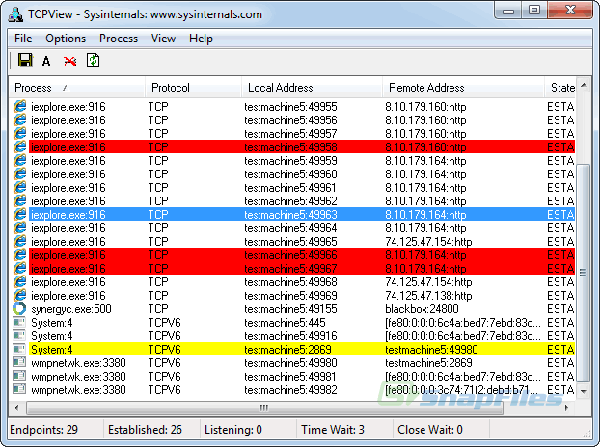The width and height of the screenshot is (600, 447).
Task: Close the TCPView window
Action: pos(570,10)
